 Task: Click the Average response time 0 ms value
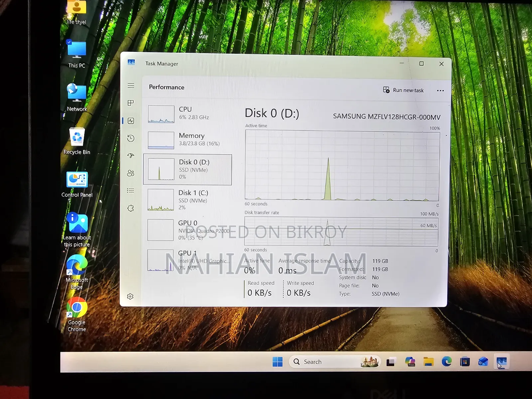pyautogui.click(x=288, y=271)
